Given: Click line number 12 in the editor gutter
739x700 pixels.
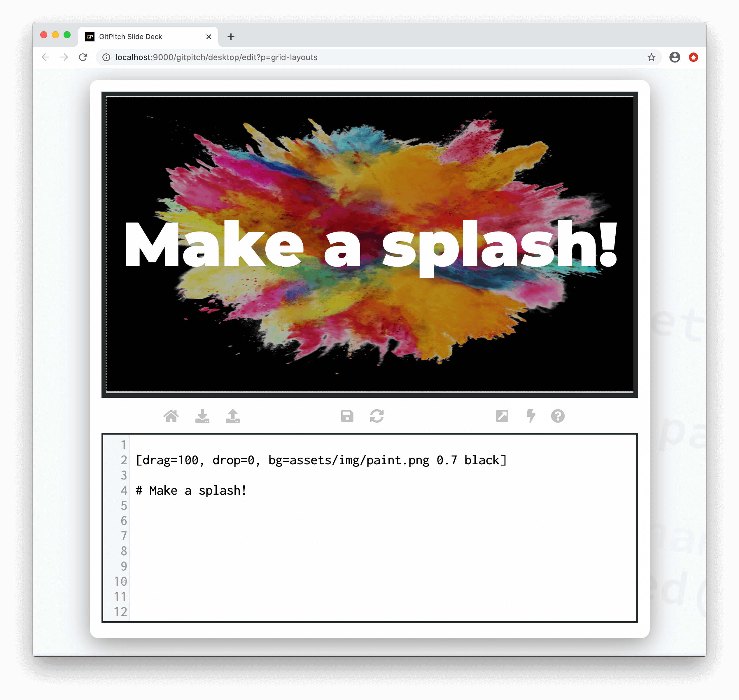Looking at the screenshot, I should 120,612.
